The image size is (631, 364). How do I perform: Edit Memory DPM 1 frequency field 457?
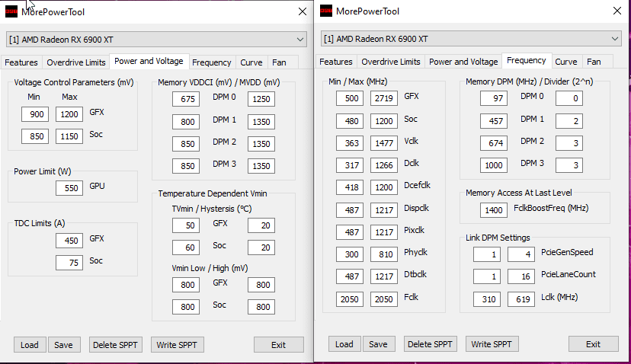pyautogui.click(x=493, y=121)
